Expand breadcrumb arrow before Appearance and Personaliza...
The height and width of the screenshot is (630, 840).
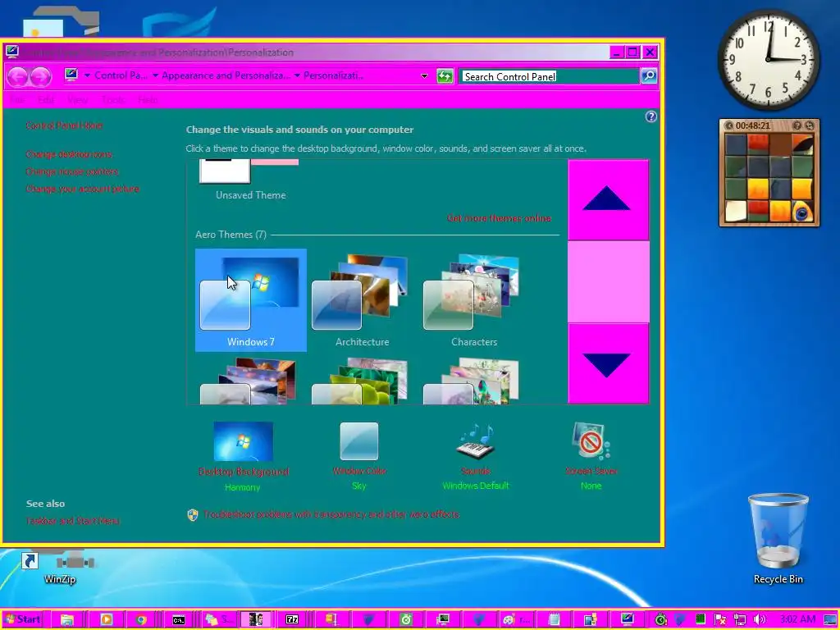coord(155,75)
